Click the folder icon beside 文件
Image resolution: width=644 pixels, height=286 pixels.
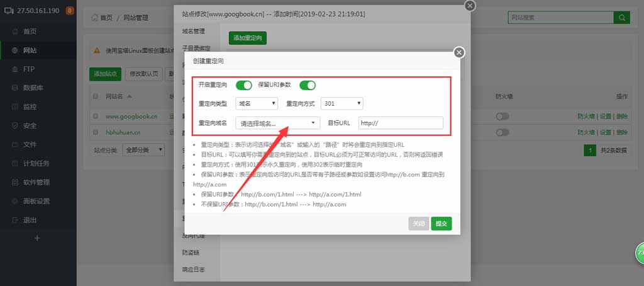(x=15, y=144)
